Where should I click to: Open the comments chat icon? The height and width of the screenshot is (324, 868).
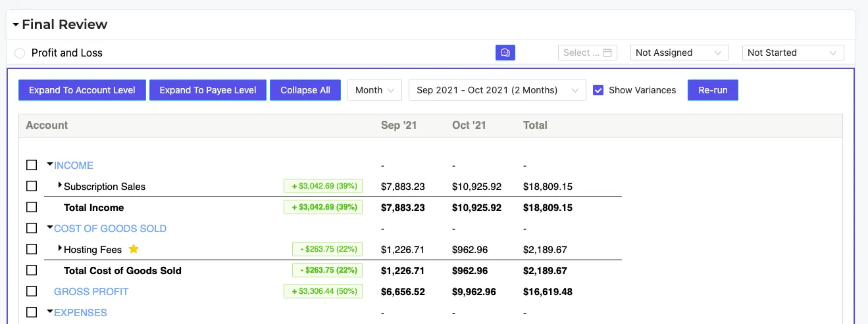pos(505,53)
